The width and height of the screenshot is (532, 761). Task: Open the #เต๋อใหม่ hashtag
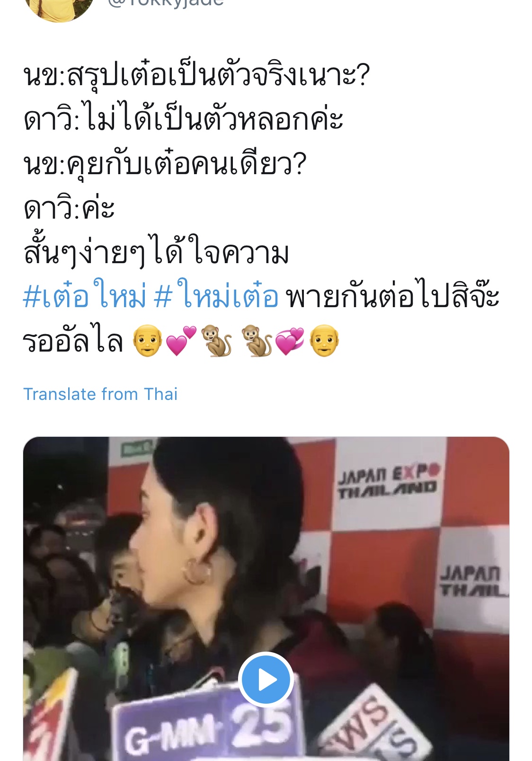coord(85,295)
